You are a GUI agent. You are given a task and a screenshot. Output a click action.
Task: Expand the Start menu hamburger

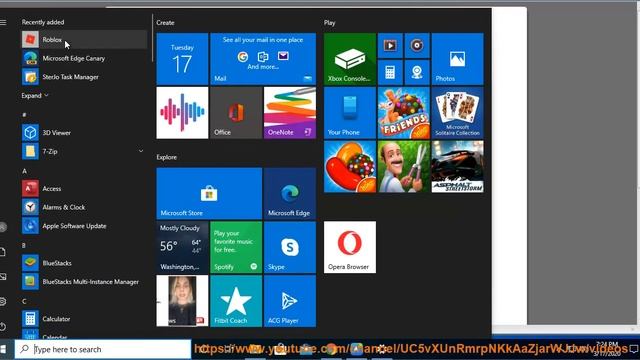tap(3, 22)
